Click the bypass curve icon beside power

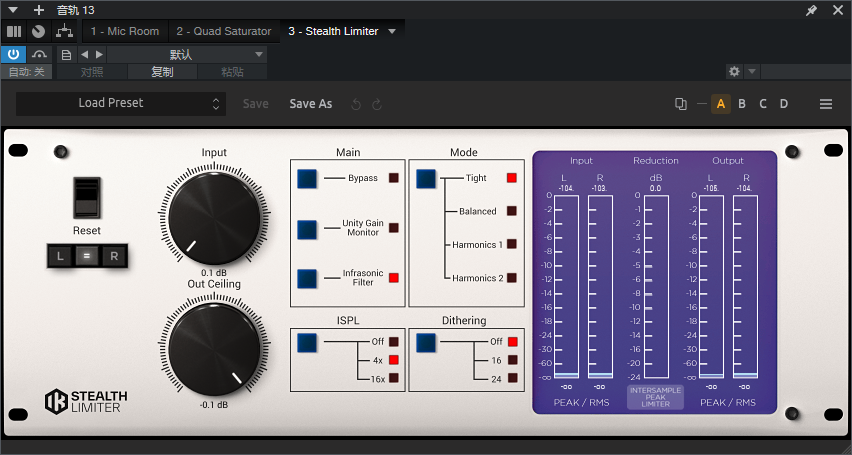pyautogui.click(x=39, y=54)
